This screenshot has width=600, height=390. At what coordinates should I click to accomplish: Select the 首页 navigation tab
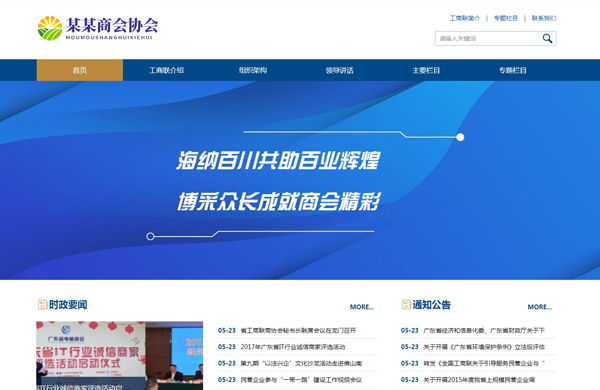pos(80,70)
